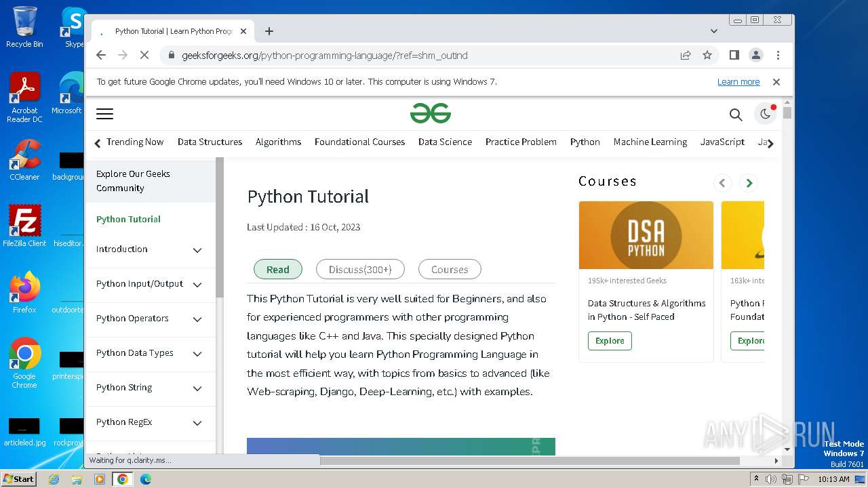The image size is (868, 488).
Task: Open Python topic in nav bar
Action: [x=585, y=142]
